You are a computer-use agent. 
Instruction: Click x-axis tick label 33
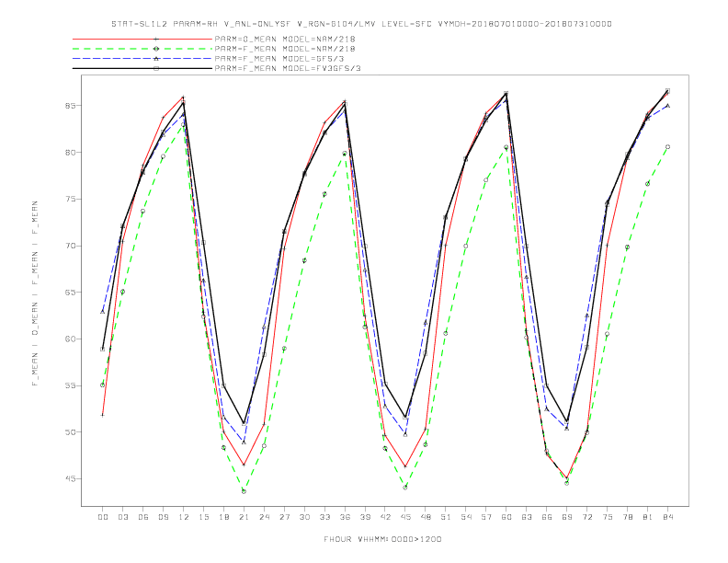324,517
